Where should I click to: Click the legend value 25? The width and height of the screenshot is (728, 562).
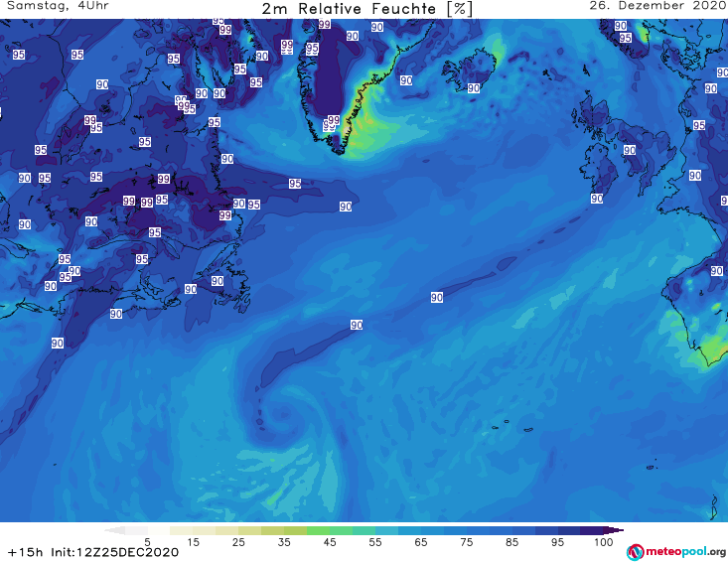click(x=238, y=542)
